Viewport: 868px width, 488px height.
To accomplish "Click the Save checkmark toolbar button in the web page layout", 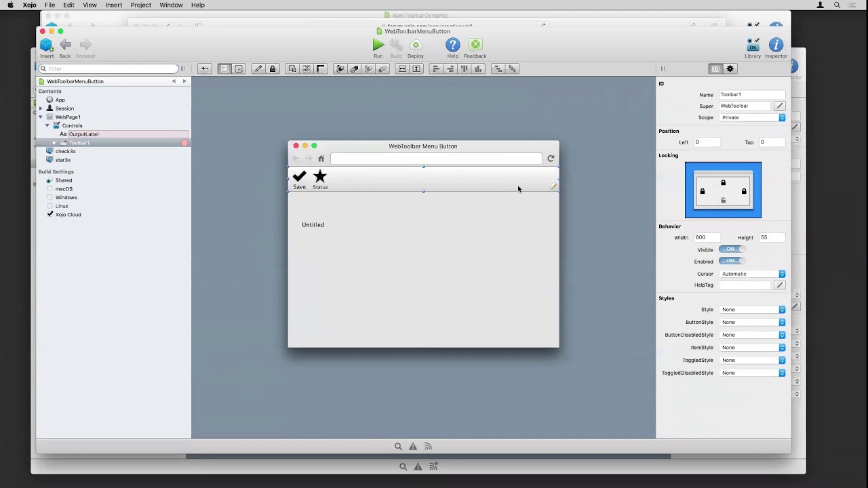I will pyautogui.click(x=299, y=180).
